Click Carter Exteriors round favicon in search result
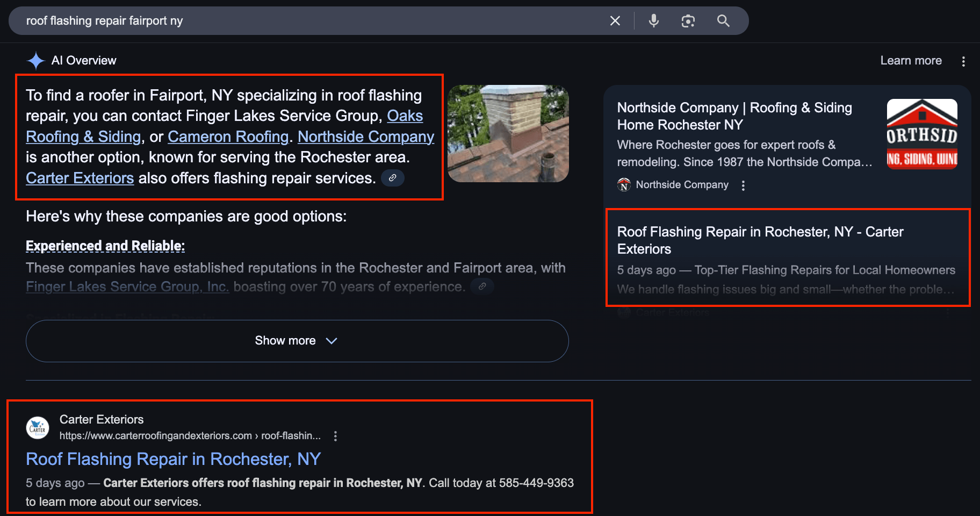 (x=38, y=428)
